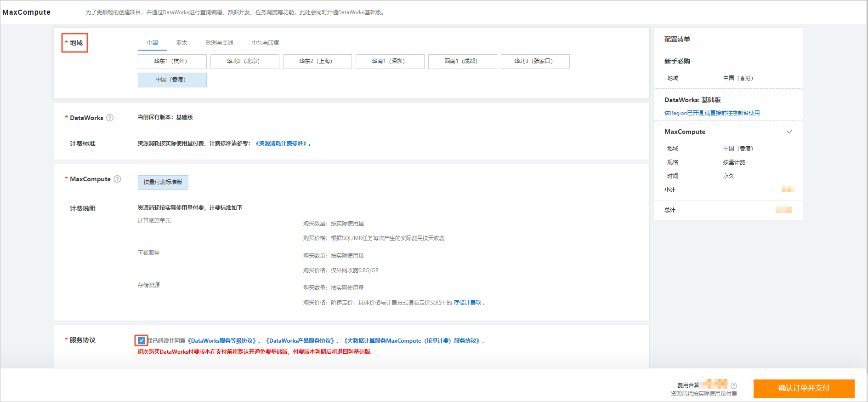Collapse the MaxCompute section in 配置清单
Screen dimensions: 868x402
[789, 132]
